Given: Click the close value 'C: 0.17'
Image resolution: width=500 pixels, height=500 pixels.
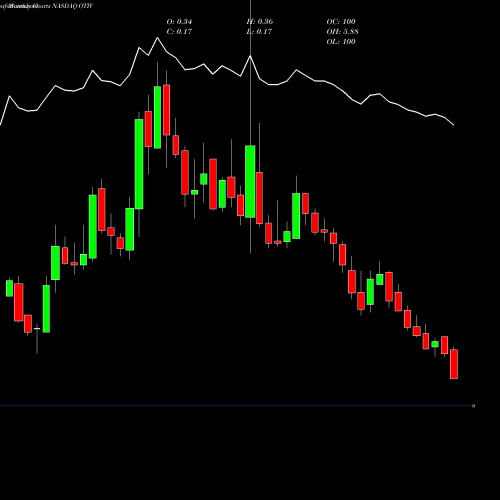Looking at the screenshot, I should point(179,32).
